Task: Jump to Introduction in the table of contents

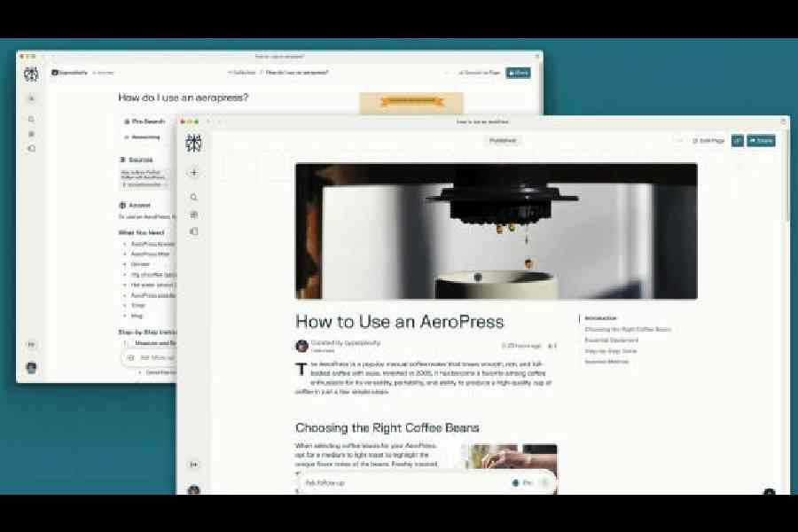Action: 600,318
